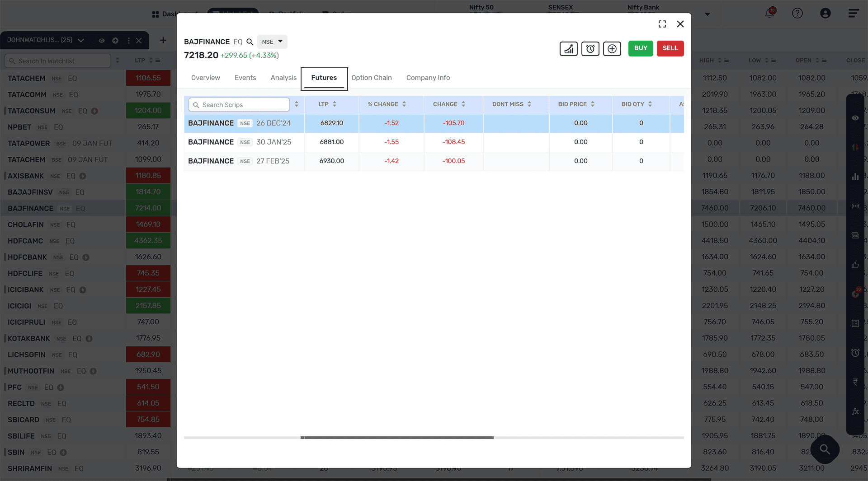Sort futures table by DONT MISS
Screen dimensions: 868x481
click(x=529, y=104)
